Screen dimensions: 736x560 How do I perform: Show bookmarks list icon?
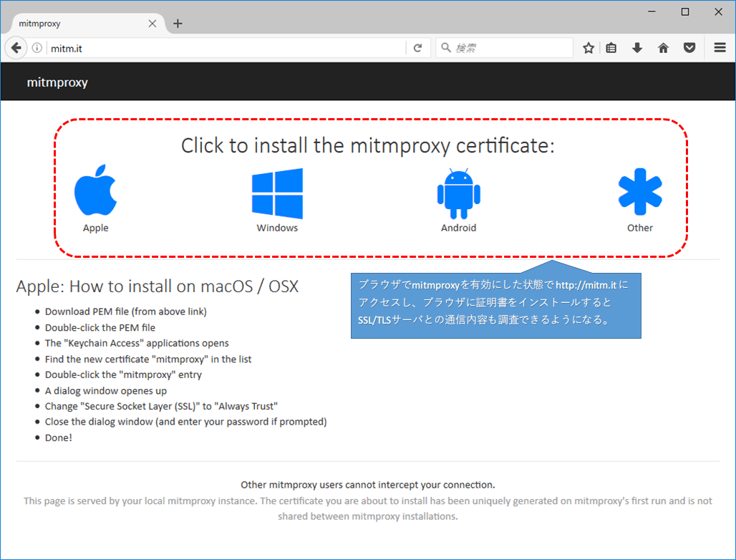pos(611,48)
